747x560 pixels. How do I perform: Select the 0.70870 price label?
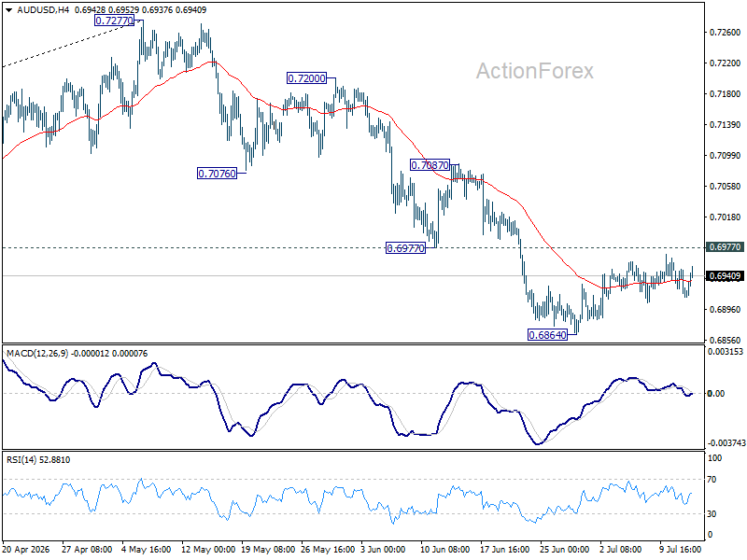click(x=430, y=165)
